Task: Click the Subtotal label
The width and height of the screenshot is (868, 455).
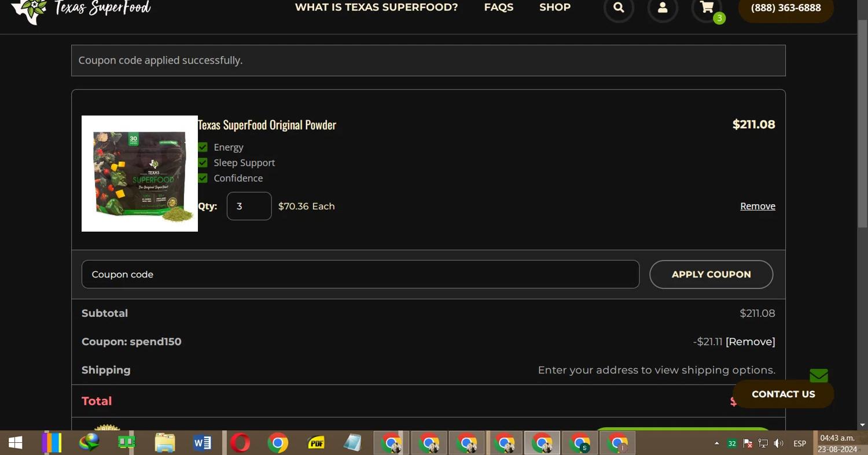Action: coord(105,313)
